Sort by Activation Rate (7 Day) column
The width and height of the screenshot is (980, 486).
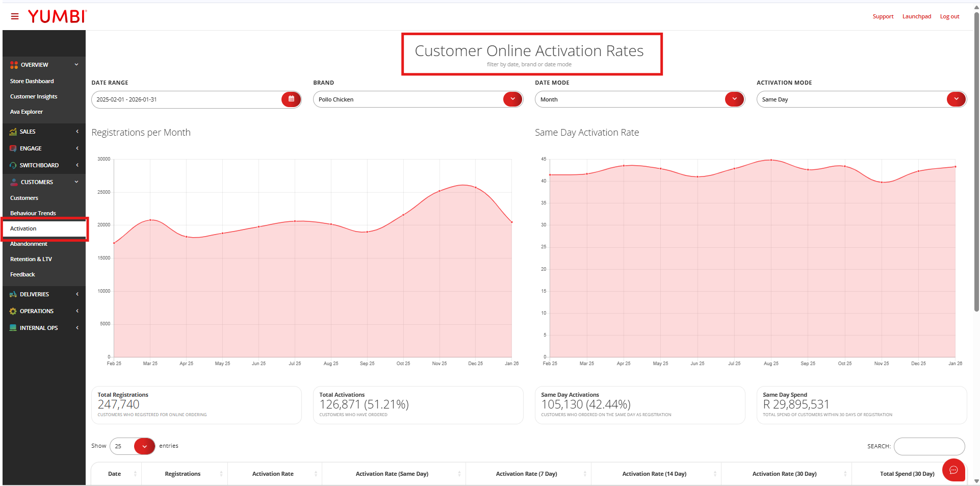(x=527, y=474)
